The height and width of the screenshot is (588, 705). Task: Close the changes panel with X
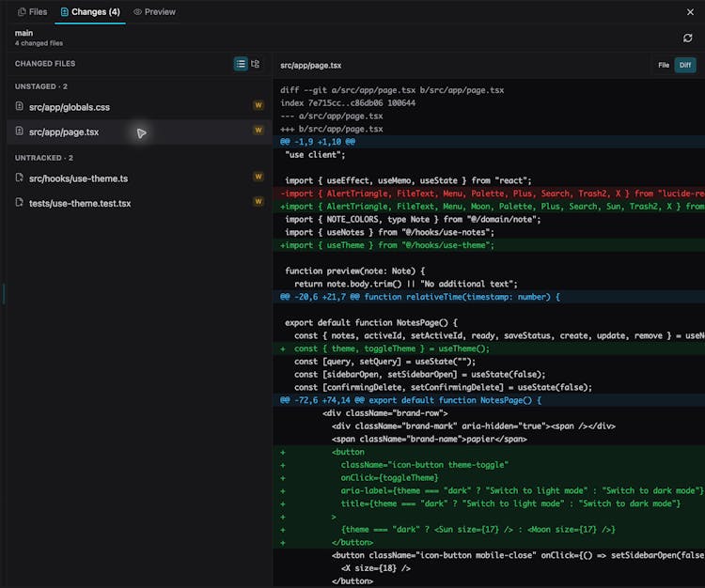(x=690, y=12)
